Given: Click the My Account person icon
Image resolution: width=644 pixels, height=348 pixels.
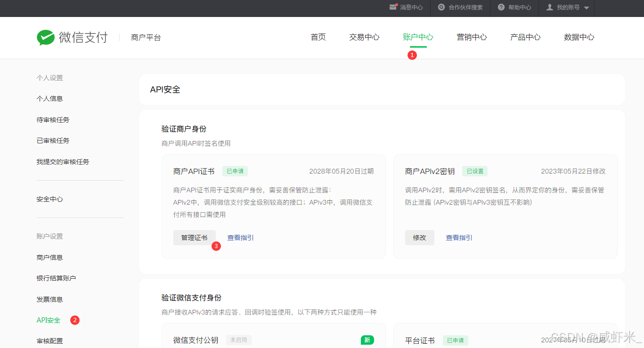Looking at the screenshot, I should click(x=550, y=7).
